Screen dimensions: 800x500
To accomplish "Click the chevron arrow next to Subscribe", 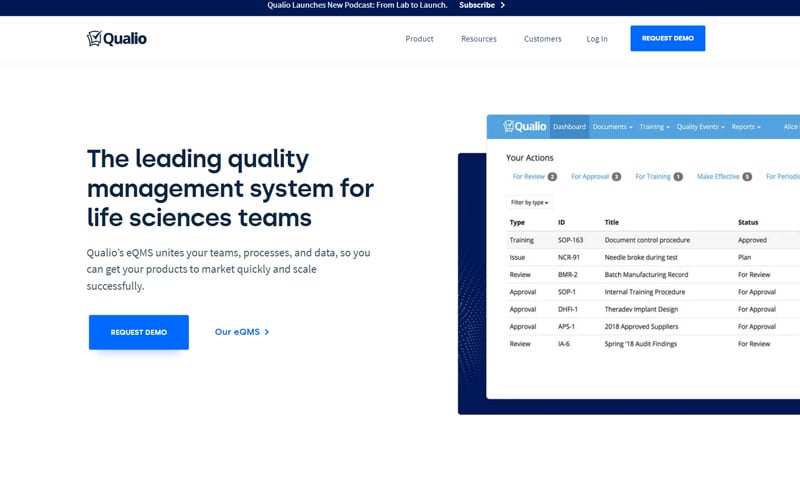I will click(x=503, y=5).
